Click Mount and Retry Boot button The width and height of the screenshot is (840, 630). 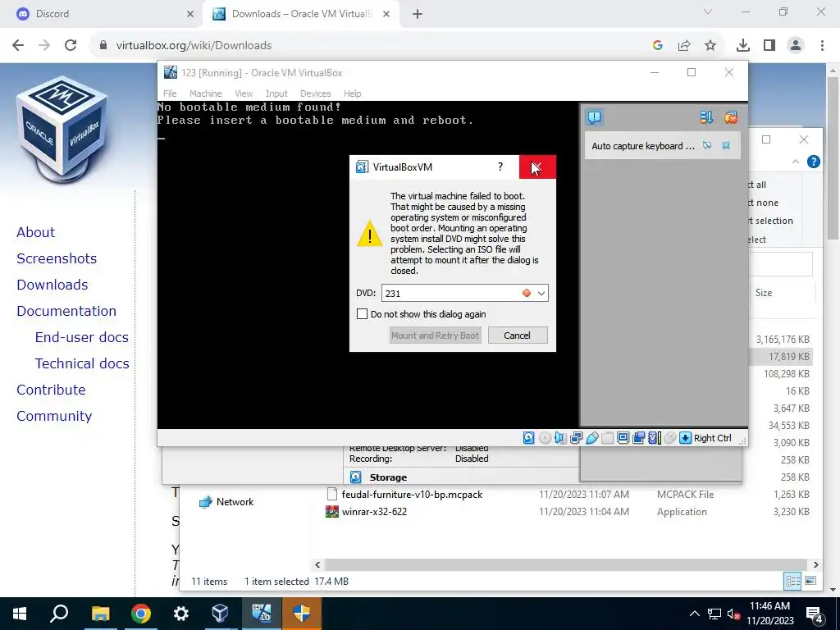point(435,336)
